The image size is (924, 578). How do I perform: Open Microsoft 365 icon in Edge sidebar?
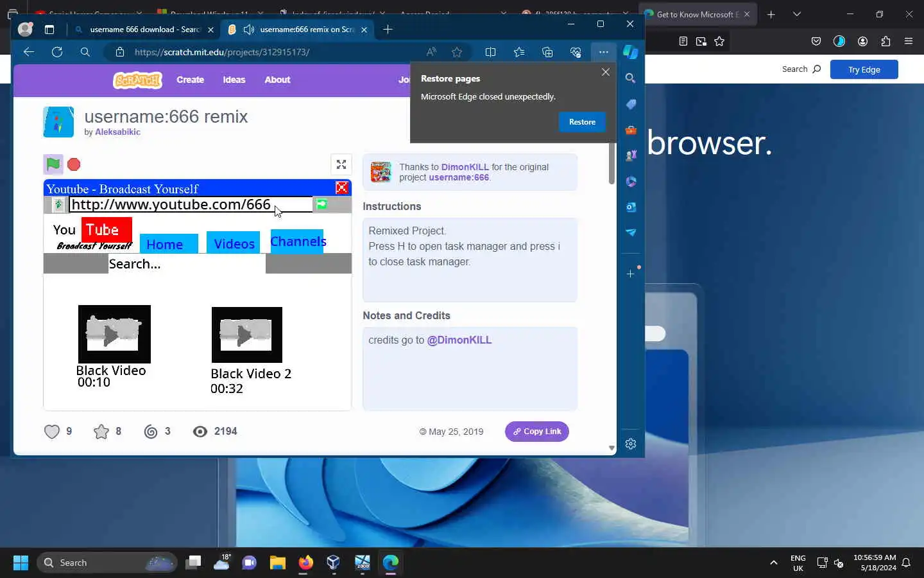(631, 181)
